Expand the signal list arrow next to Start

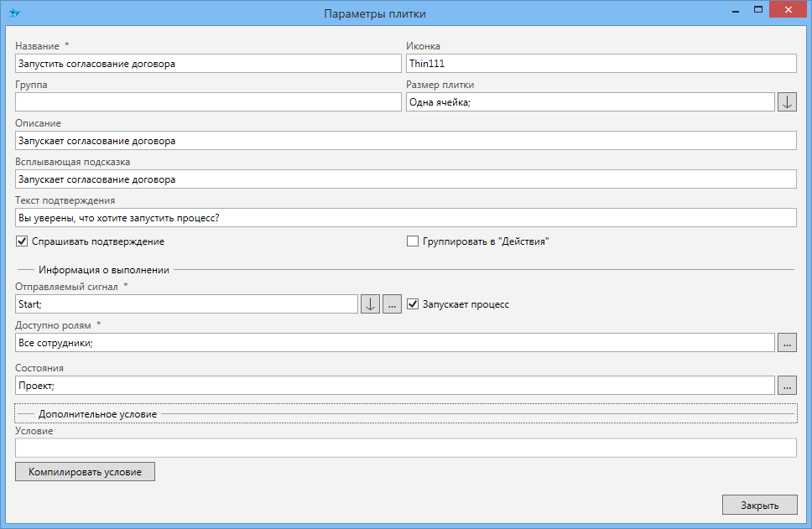coord(370,304)
